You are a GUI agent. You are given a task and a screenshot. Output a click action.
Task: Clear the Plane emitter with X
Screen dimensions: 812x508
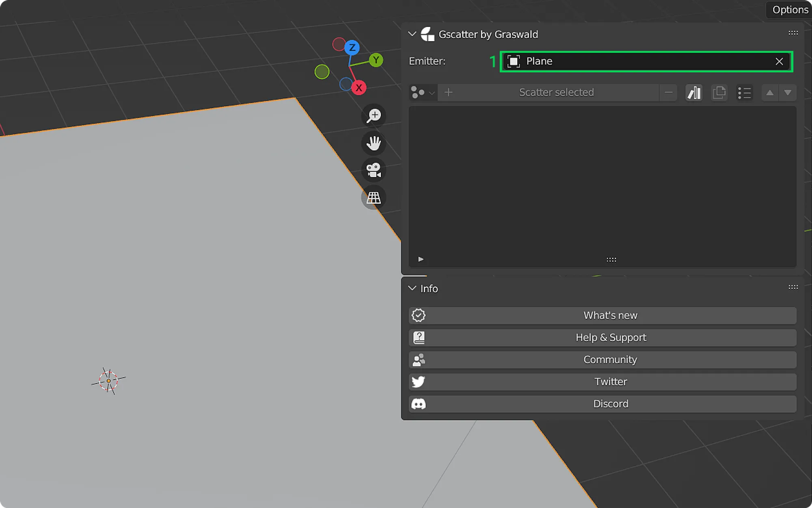pyautogui.click(x=779, y=61)
